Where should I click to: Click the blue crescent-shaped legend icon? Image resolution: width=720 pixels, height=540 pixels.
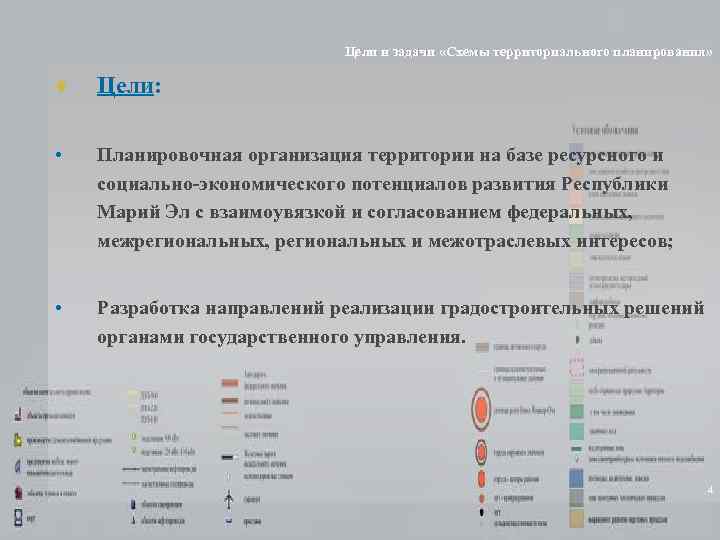click(x=17, y=466)
